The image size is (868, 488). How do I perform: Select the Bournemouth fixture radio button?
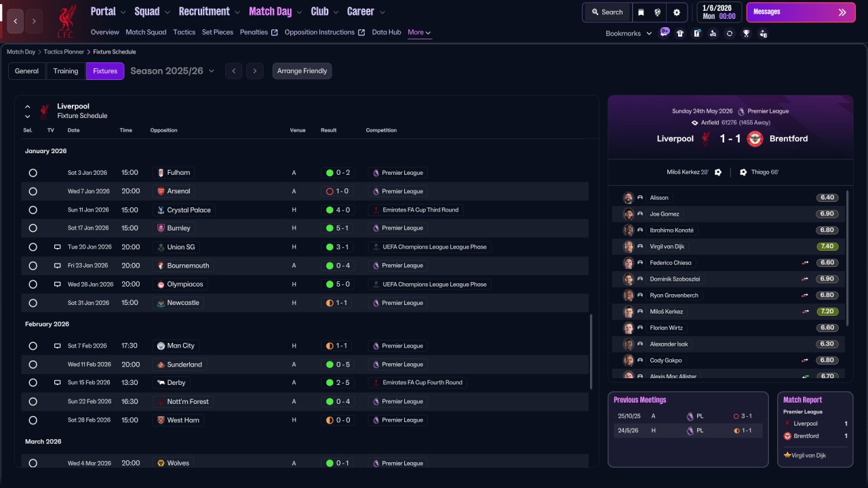tap(33, 266)
